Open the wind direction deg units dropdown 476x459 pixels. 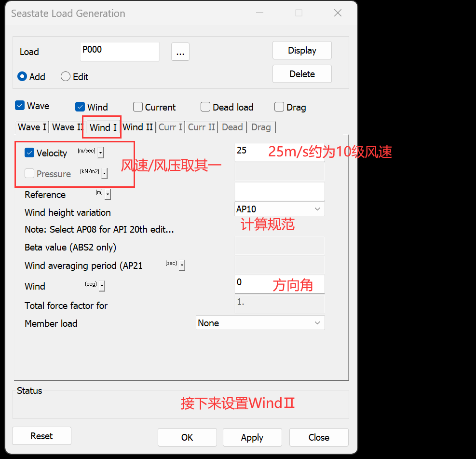click(x=102, y=286)
